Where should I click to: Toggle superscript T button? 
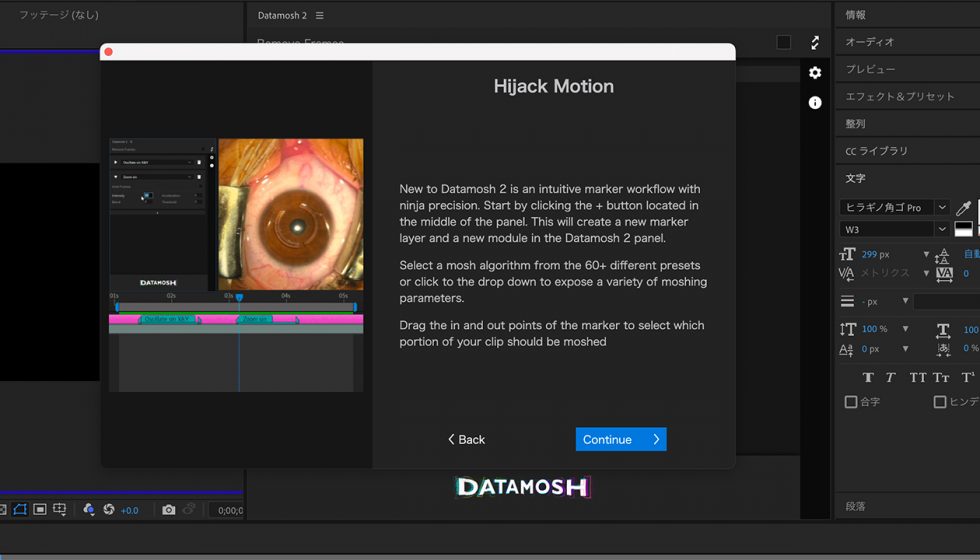(968, 378)
